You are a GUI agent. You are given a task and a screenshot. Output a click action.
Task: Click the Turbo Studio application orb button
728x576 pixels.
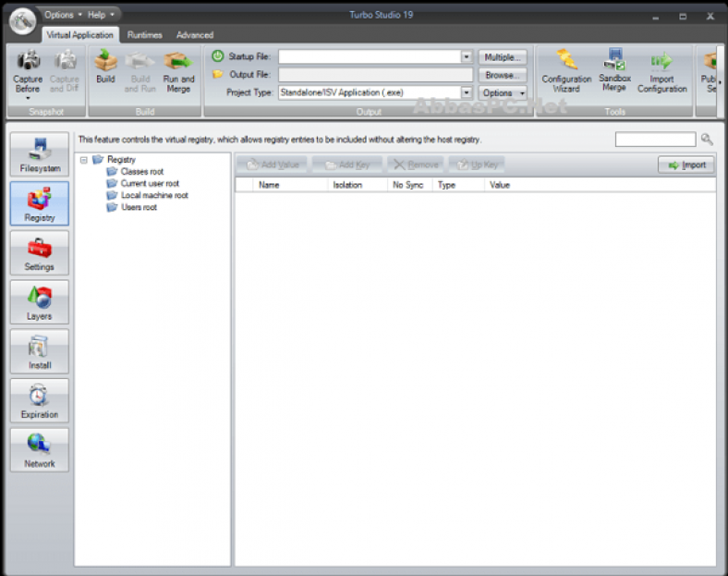pyautogui.click(x=23, y=21)
